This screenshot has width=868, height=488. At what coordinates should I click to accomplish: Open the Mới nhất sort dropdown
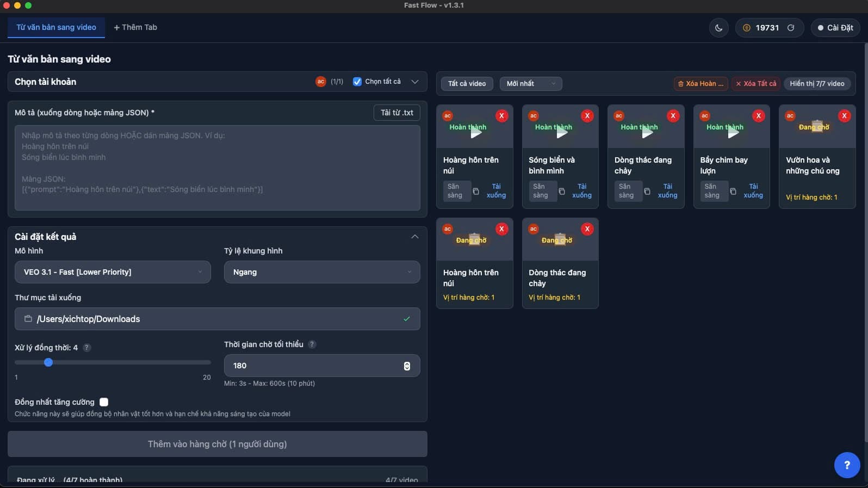click(x=530, y=84)
